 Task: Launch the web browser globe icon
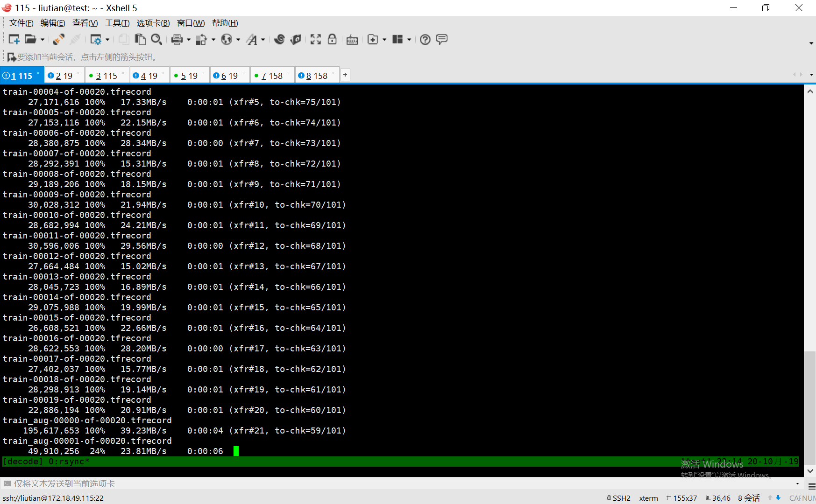pyautogui.click(x=227, y=39)
